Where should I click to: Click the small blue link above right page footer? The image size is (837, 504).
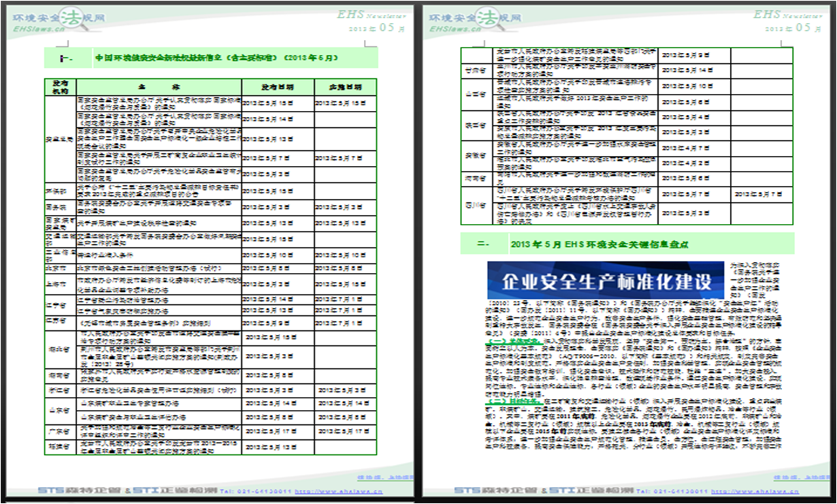800,477
